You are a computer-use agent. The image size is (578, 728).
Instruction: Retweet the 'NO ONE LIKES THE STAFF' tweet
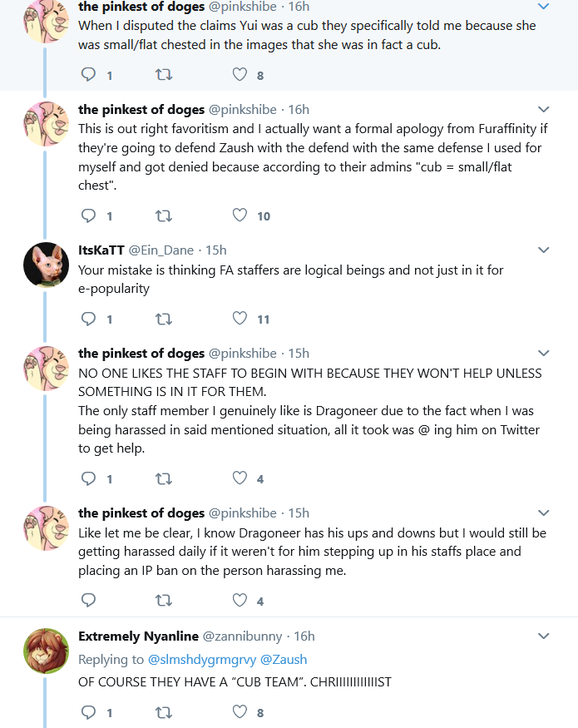[x=163, y=478]
